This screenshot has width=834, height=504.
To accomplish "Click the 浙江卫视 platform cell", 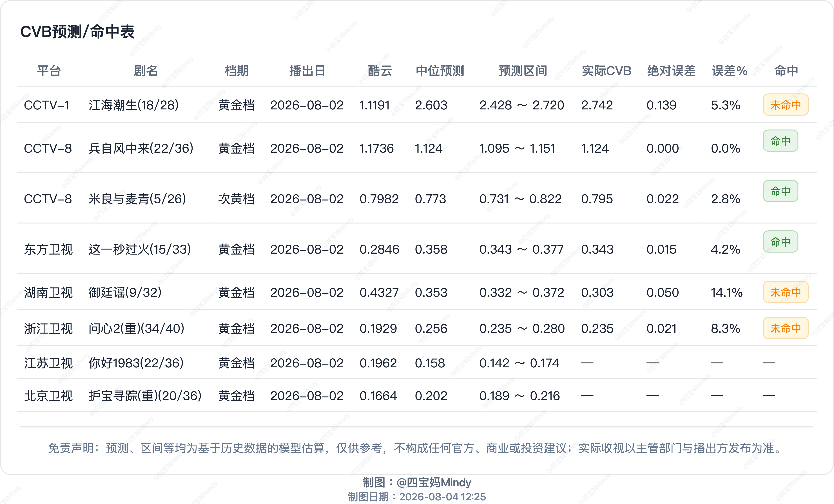I will point(48,328).
